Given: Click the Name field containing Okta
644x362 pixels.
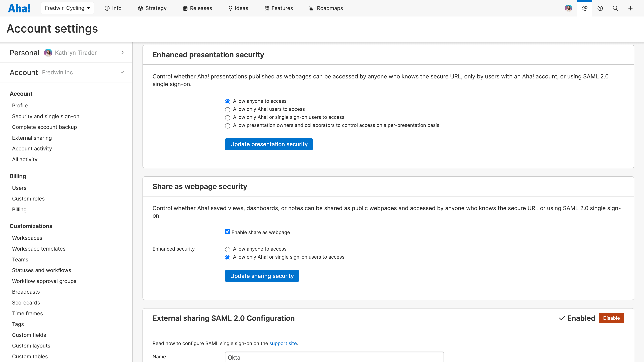Looking at the screenshot, I should click(334, 357).
